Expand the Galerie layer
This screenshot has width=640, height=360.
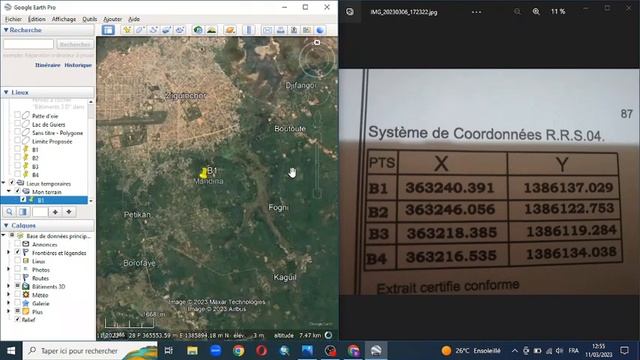point(9,303)
